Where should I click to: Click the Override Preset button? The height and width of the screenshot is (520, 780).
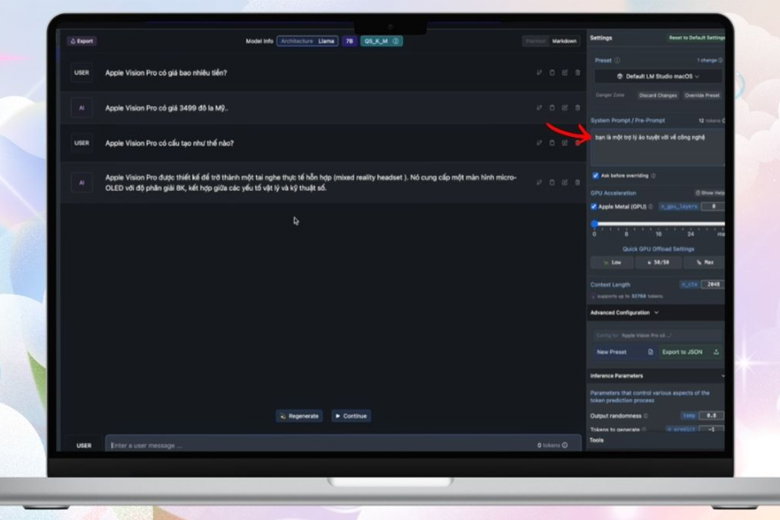(x=702, y=95)
